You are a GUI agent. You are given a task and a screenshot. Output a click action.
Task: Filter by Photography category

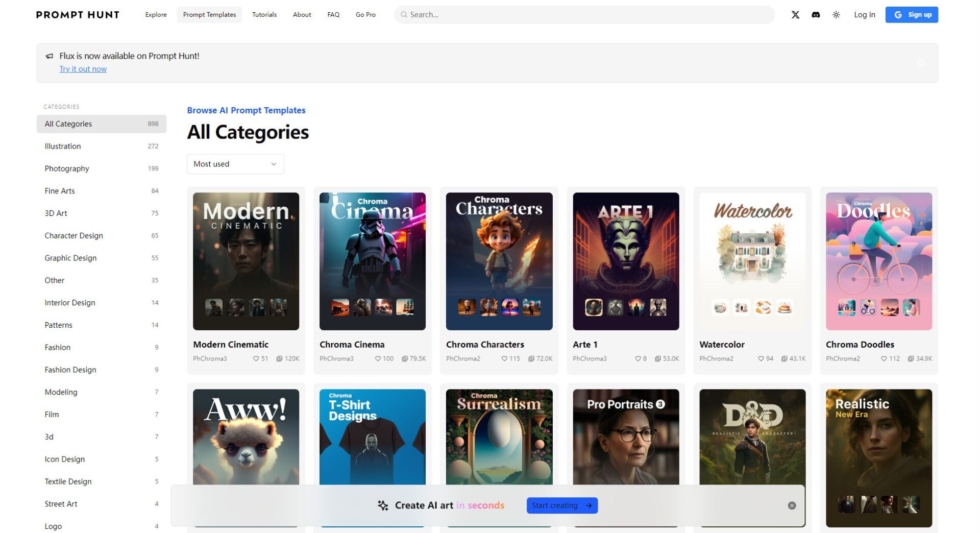click(x=67, y=168)
